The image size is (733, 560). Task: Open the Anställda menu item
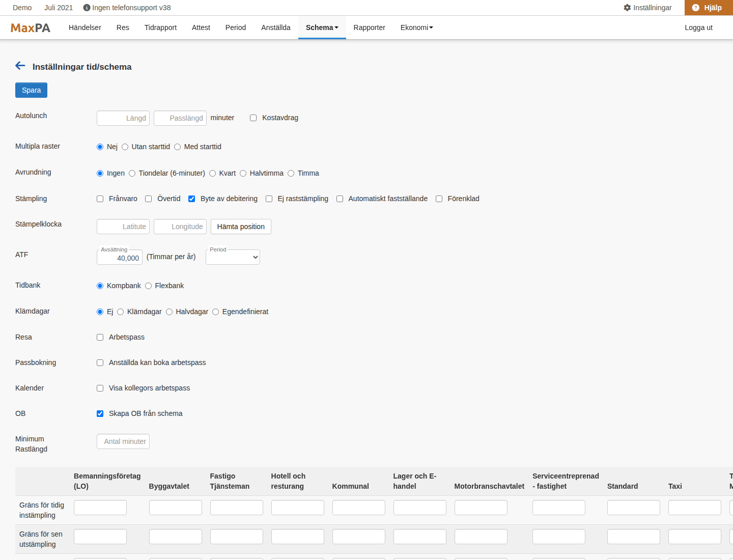(x=276, y=27)
